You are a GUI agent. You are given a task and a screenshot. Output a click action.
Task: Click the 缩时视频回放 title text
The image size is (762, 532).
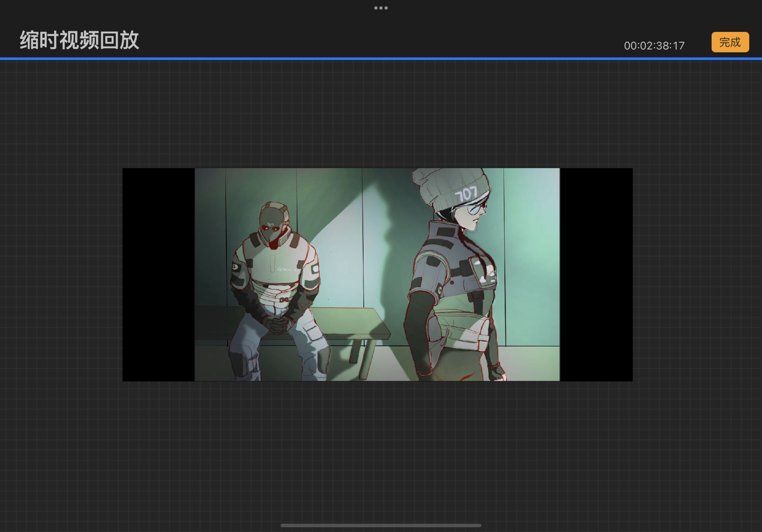click(79, 40)
